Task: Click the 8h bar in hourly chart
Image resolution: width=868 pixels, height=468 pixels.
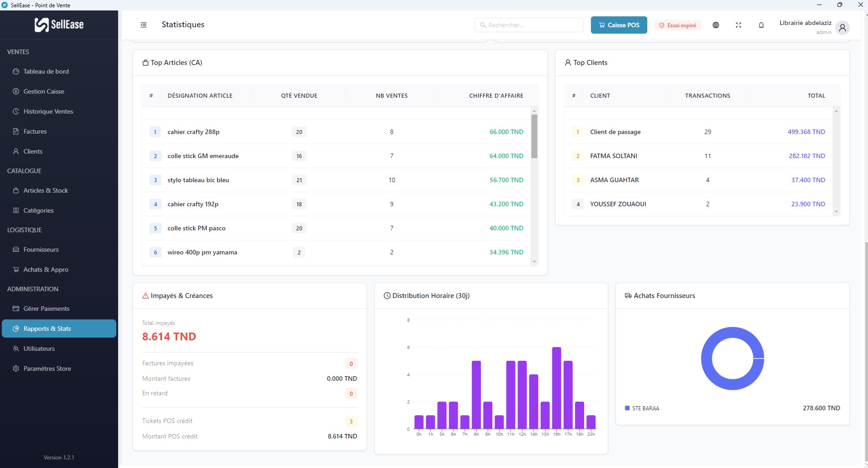Action: (x=476, y=395)
